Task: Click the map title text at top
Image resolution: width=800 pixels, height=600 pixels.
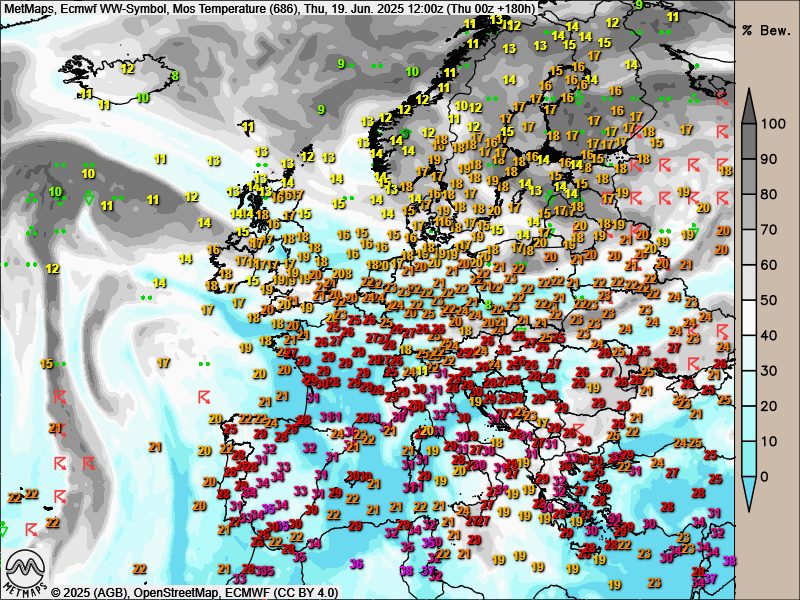Action: click(x=270, y=8)
